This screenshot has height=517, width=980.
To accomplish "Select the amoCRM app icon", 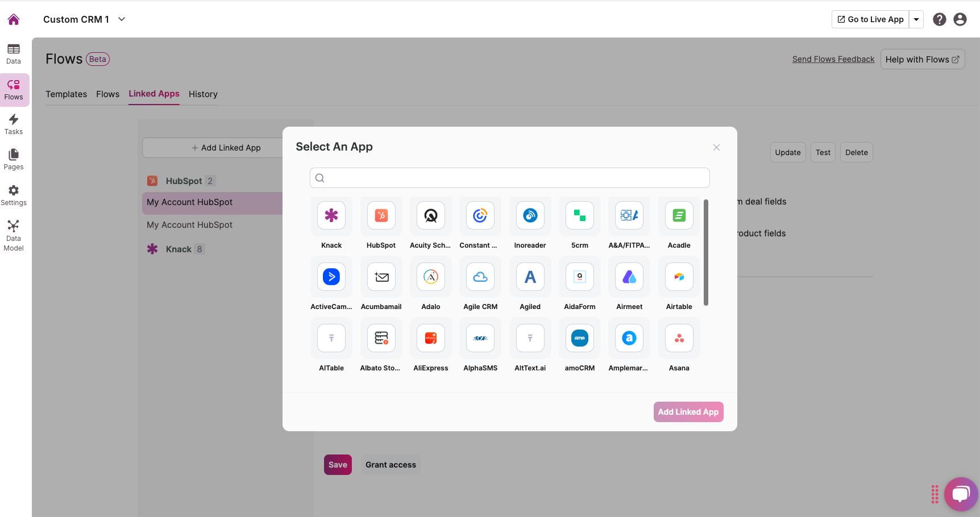I will 579,339.
